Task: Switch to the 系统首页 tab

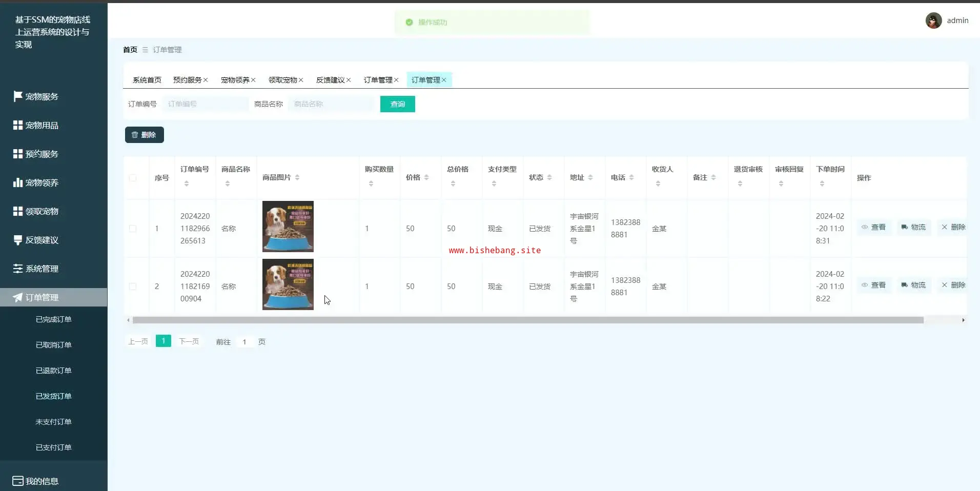Action: 147,80
